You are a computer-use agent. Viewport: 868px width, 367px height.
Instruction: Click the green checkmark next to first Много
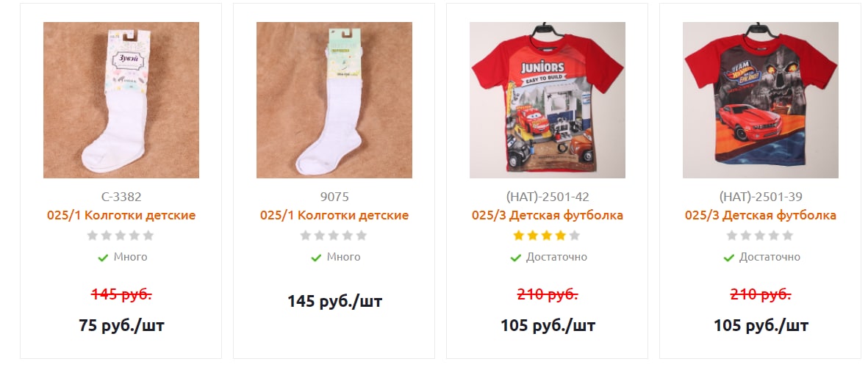[x=103, y=258]
